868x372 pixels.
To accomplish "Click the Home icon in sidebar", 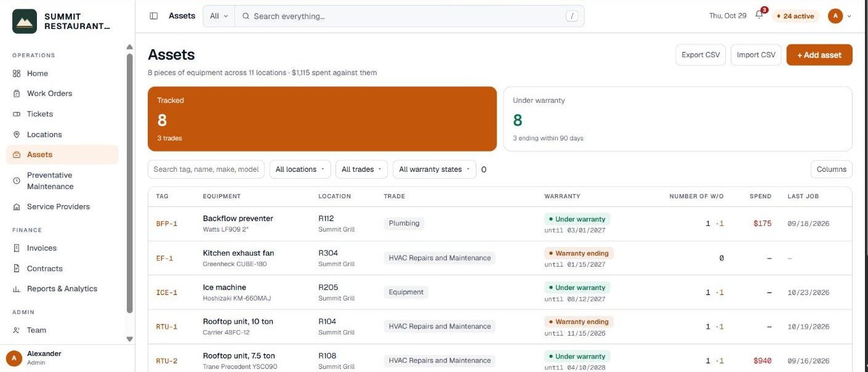I will coord(17,73).
